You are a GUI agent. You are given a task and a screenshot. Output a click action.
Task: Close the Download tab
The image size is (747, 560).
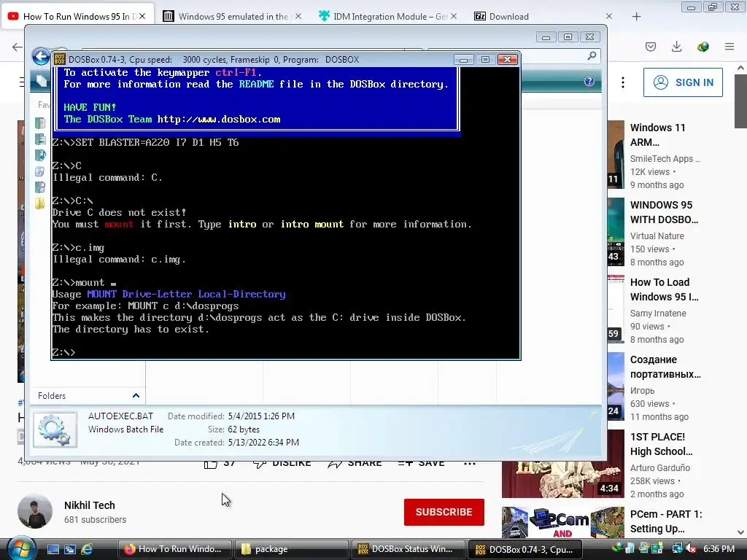point(609,17)
